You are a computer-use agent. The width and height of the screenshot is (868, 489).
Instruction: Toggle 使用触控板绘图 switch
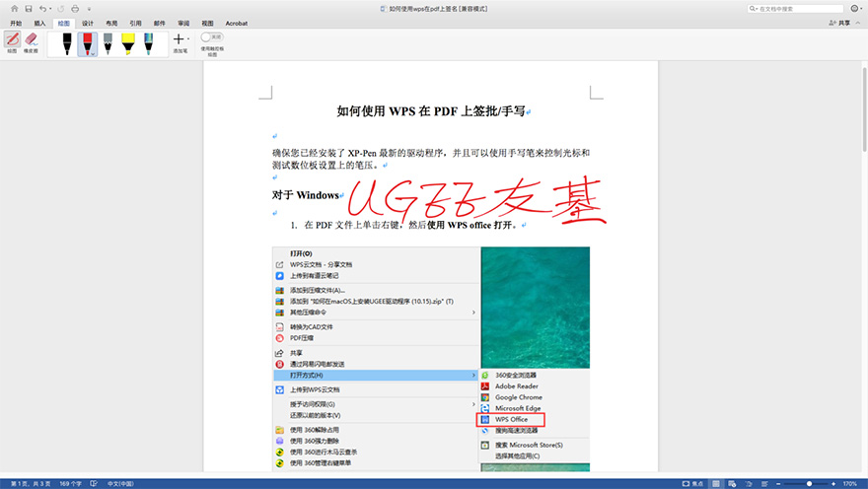212,37
